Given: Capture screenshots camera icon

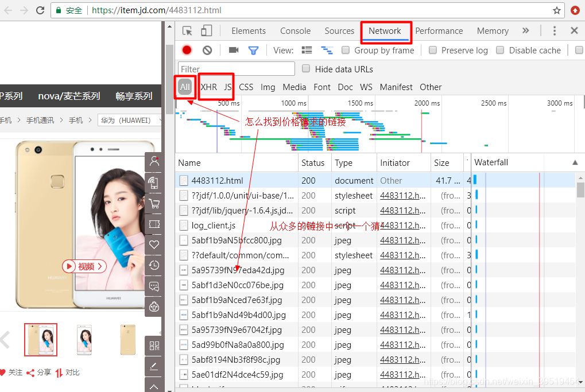Looking at the screenshot, I should click(x=234, y=50).
